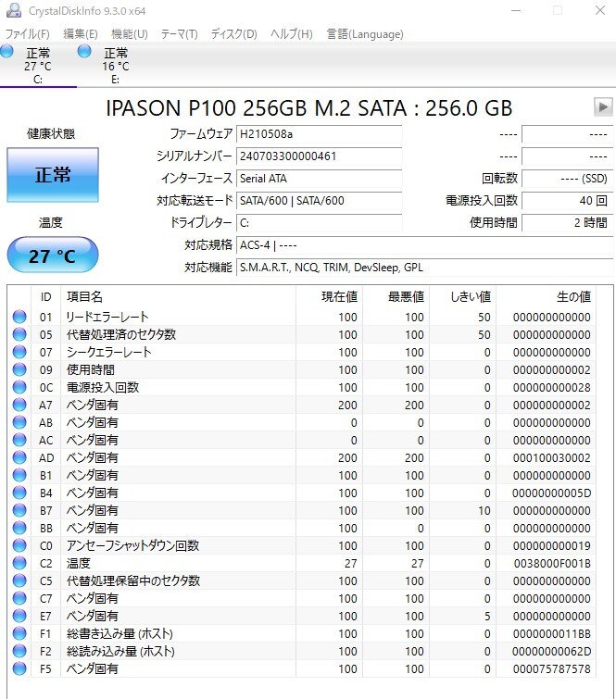Select raw value 000100030002

(552, 458)
